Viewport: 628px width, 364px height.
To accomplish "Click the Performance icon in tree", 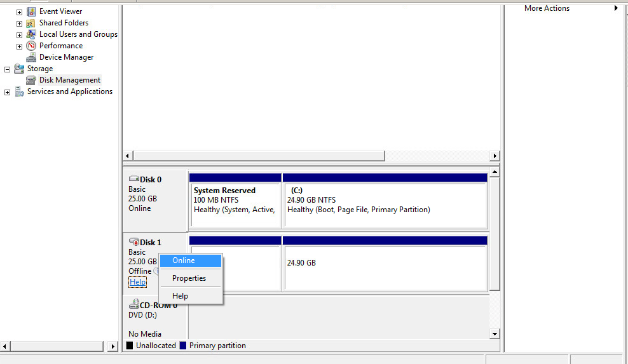I will tap(31, 46).
